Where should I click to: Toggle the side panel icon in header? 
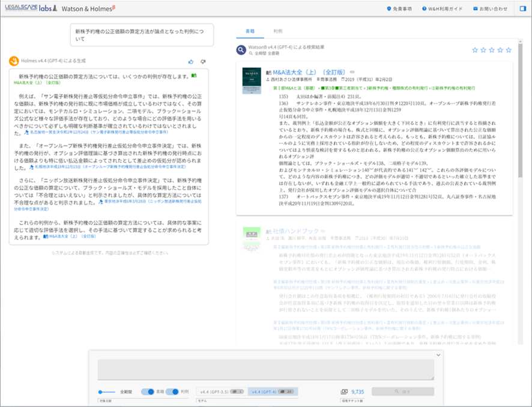click(522, 8)
